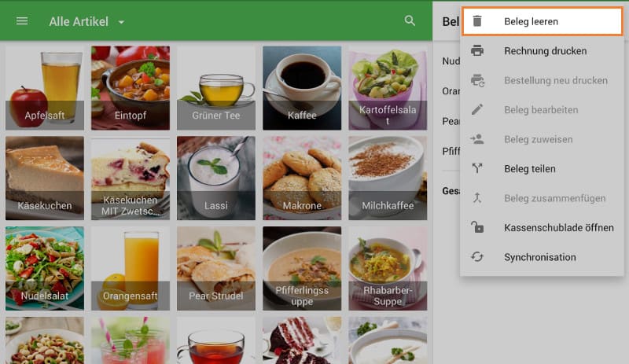The image size is (629, 364).
Task: Select Beleg teilen menu option
Action: pyautogui.click(x=529, y=168)
